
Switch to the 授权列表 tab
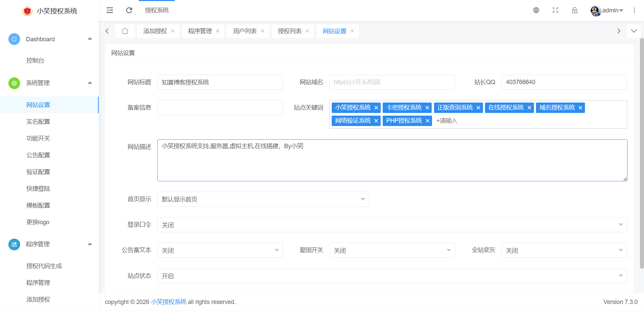tap(289, 31)
